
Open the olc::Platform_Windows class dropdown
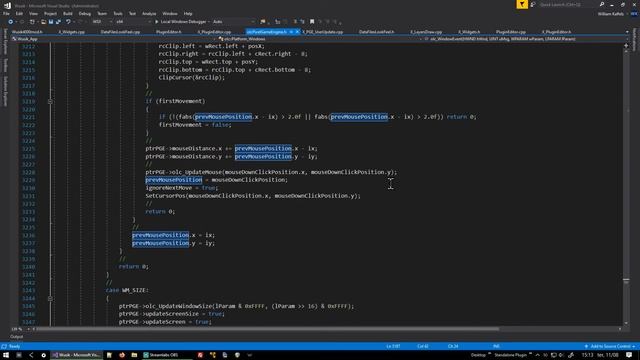320,39
